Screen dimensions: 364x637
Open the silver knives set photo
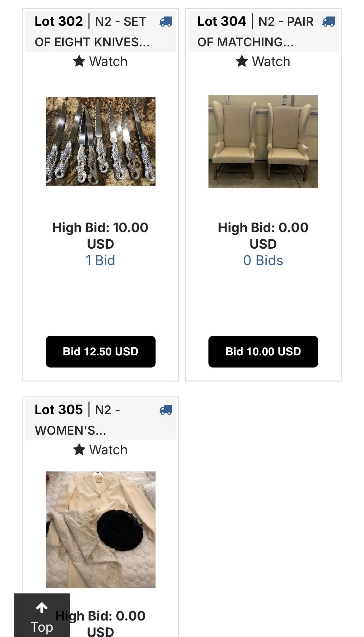100,142
